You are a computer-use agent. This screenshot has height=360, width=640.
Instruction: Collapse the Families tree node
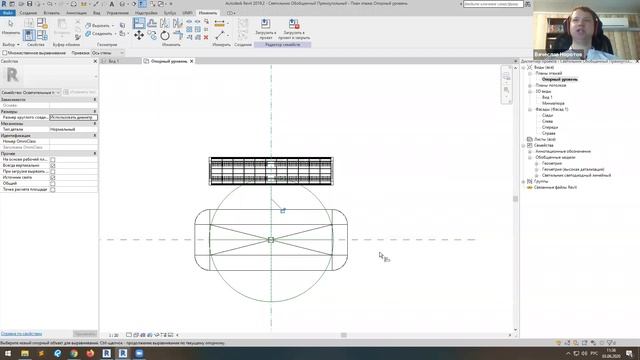pos(524,145)
